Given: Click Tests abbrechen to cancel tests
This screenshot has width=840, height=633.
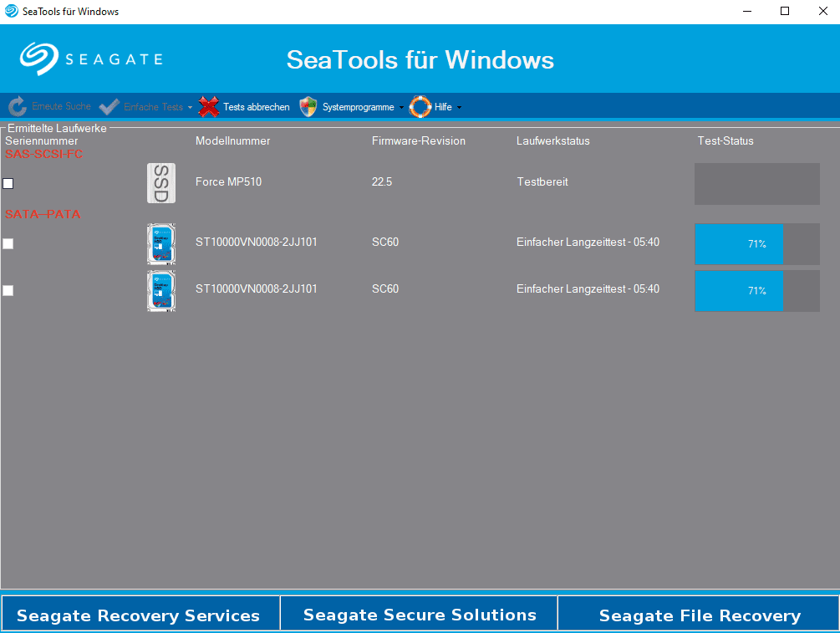Looking at the screenshot, I should coord(256,107).
